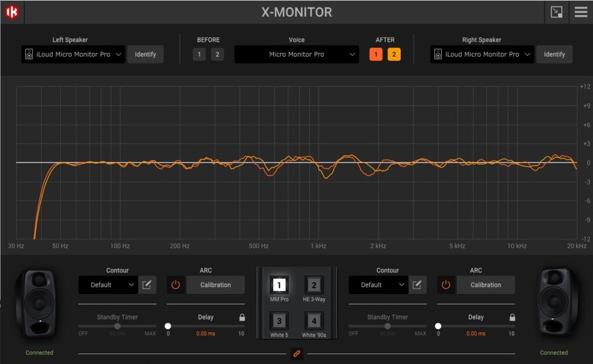This screenshot has height=364, width=593.
Task: Enable BEFORE curve 1 display
Action: point(199,54)
